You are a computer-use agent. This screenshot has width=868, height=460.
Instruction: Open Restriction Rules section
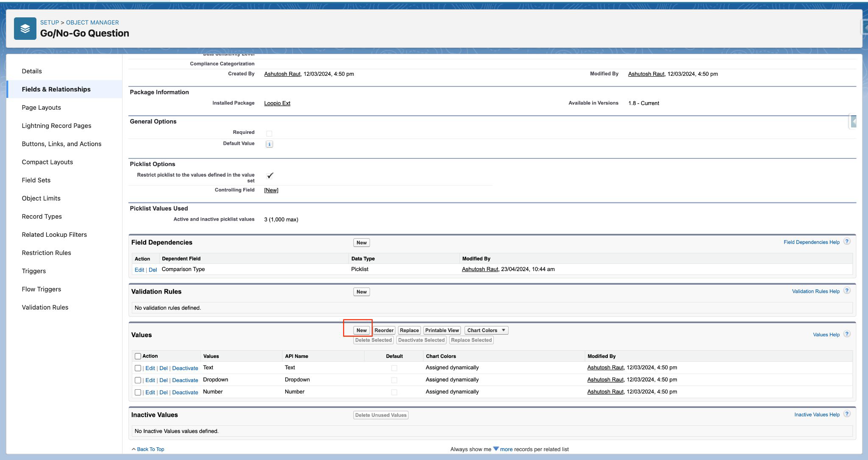[x=47, y=253]
